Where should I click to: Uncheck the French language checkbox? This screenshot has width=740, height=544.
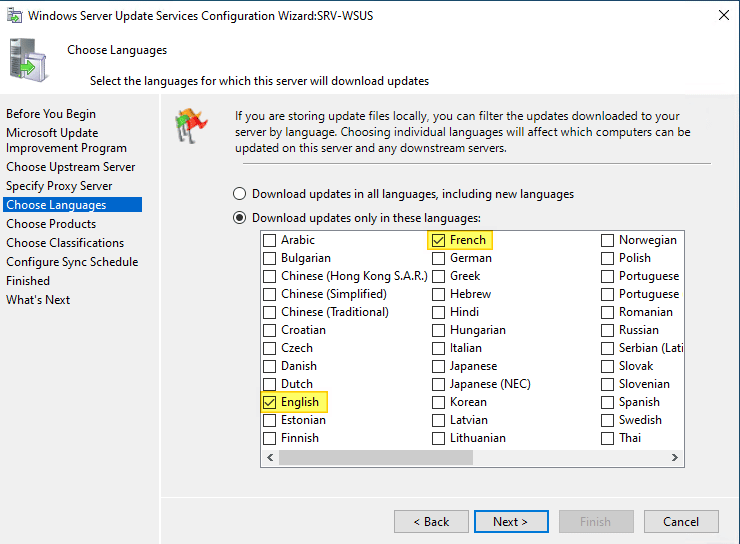pyautogui.click(x=438, y=240)
